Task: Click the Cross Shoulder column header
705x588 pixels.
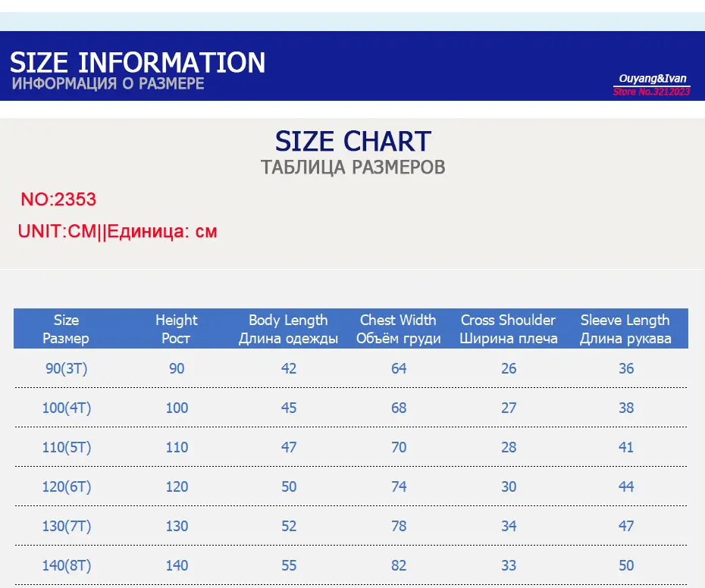Action: click(509, 329)
